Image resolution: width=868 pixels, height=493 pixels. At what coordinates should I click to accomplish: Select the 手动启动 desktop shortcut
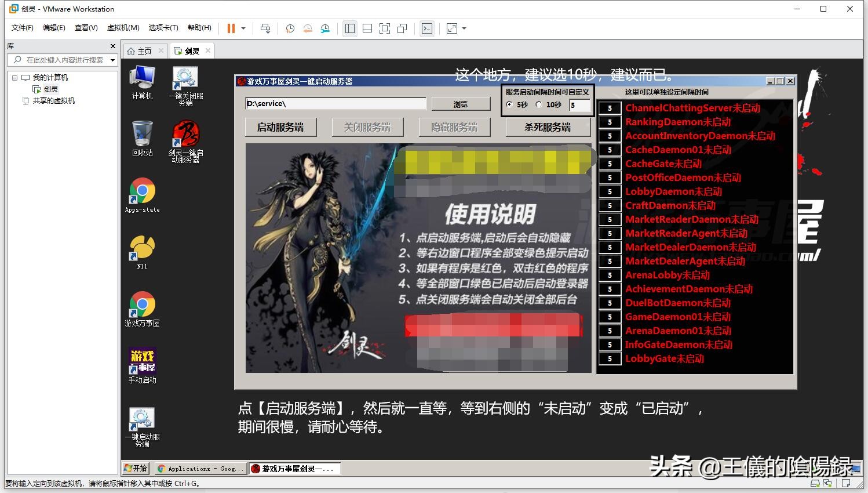(142, 366)
